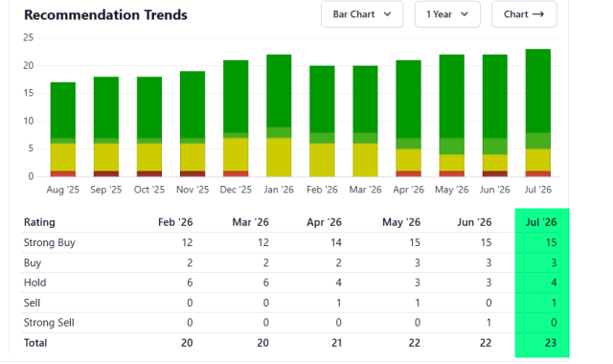Click the chevron icon beside 1 Year
Viewport: 613px width, 364px height.
click(465, 14)
